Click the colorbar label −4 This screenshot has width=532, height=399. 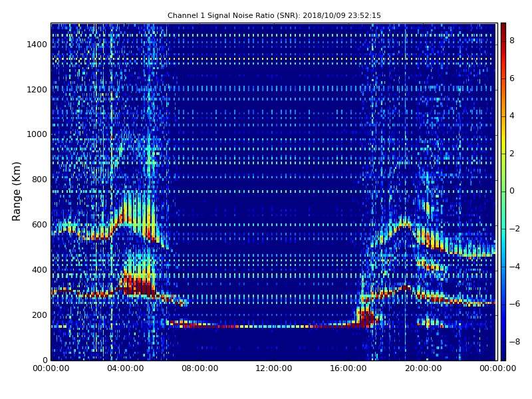click(515, 267)
